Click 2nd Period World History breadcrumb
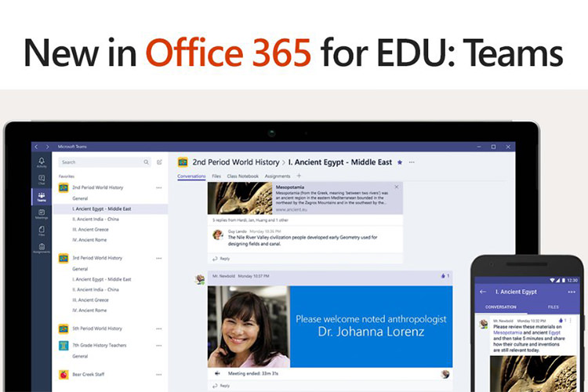This screenshot has width=588, height=392. (x=236, y=162)
